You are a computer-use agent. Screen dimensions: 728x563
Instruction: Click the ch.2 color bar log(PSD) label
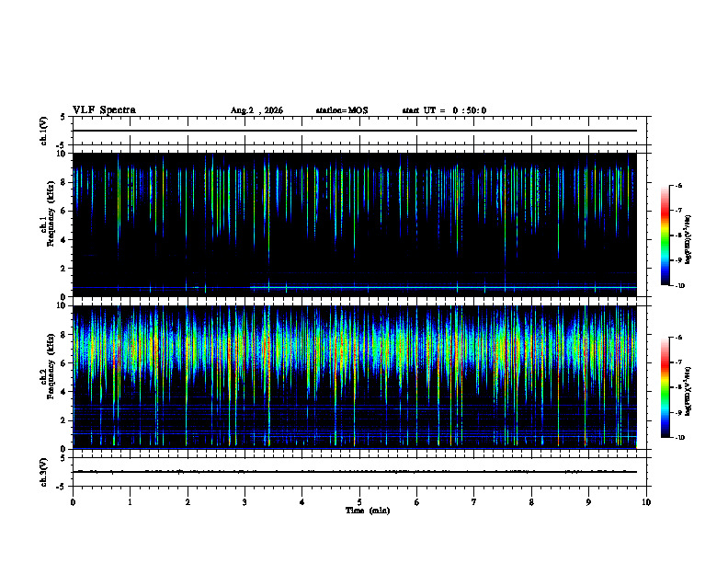688,391
